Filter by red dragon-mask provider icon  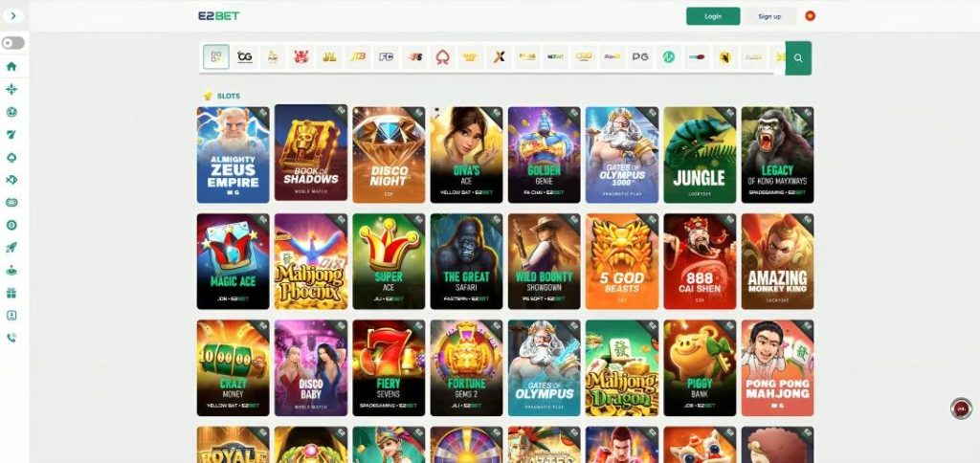click(x=301, y=56)
